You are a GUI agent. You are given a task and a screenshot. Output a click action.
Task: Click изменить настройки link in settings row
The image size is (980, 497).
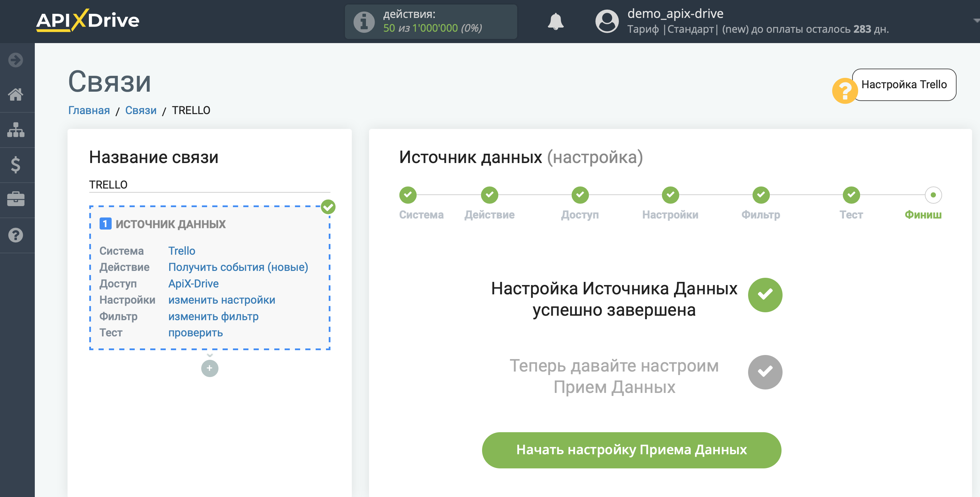point(221,300)
